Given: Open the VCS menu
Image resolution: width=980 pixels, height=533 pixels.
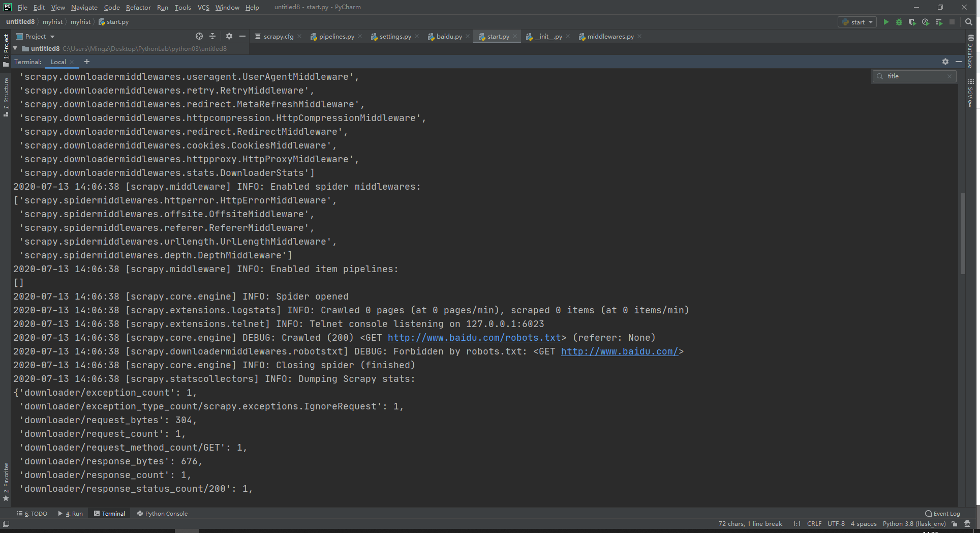Looking at the screenshot, I should [203, 7].
